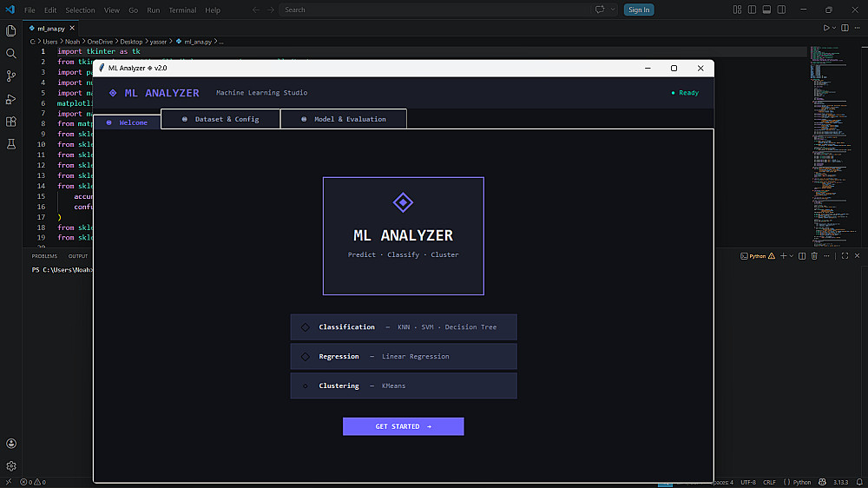Viewport: 868px width, 488px height.
Task: Open the Edit menu
Action: 50,10
